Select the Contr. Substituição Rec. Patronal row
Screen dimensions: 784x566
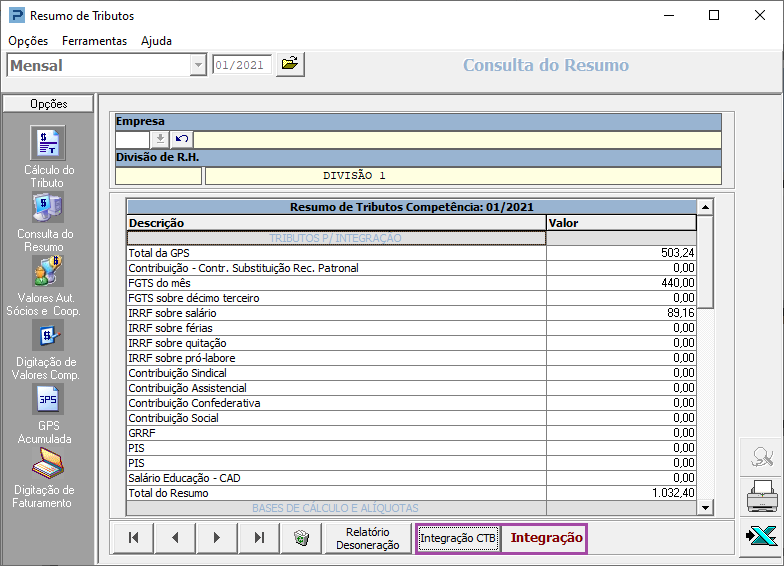point(411,268)
